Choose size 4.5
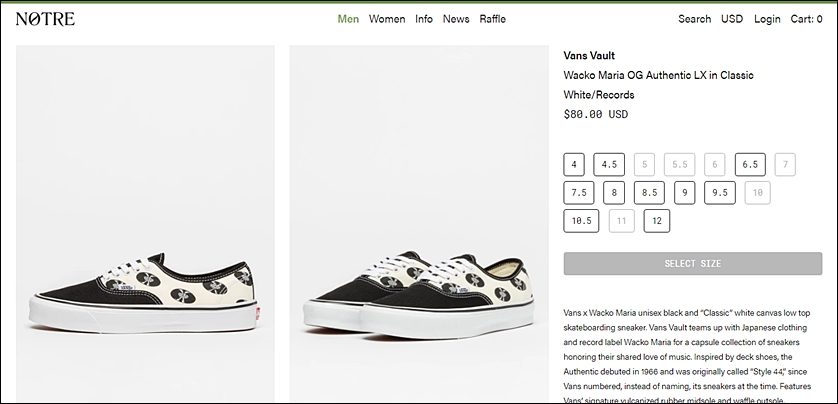This screenshot has width=838, height=404. [609, 165]
